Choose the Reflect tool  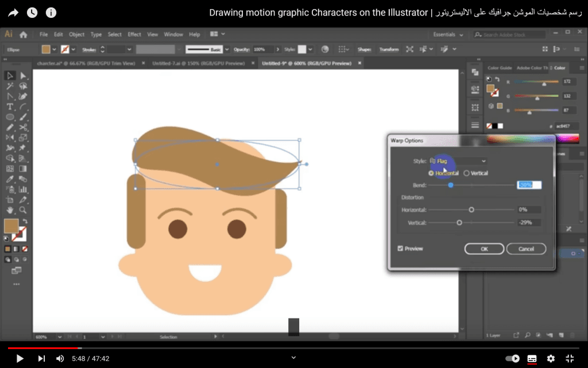tap(10, 137)
